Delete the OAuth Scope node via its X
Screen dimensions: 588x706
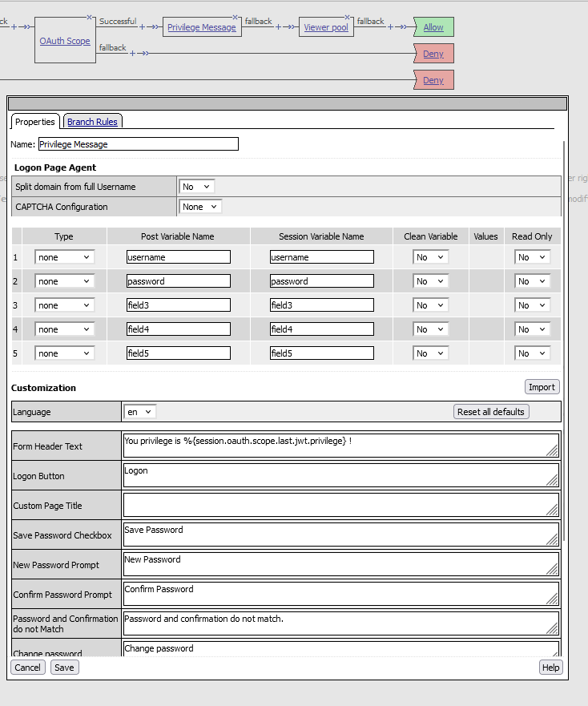(90, 16)
